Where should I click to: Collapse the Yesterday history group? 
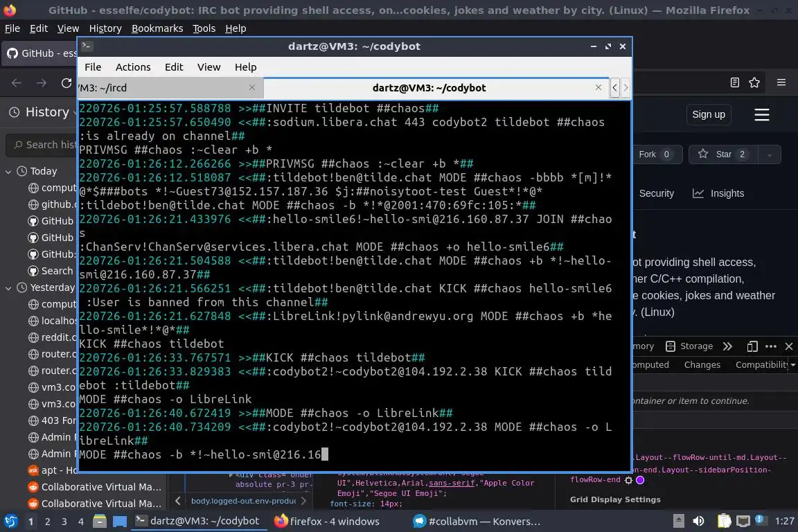coord(8,287)
